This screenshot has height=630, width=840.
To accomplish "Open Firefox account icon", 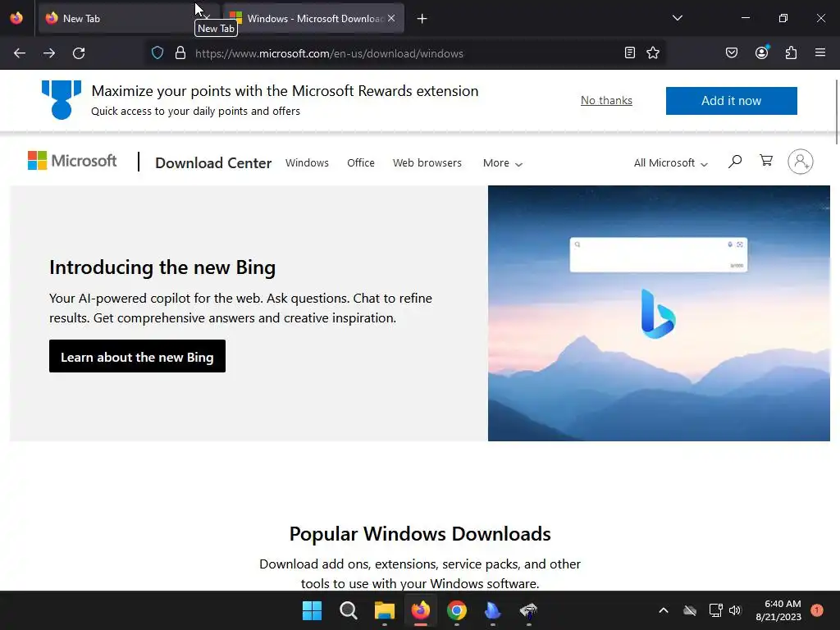I will pyautogui.click(x=762, y=52).
